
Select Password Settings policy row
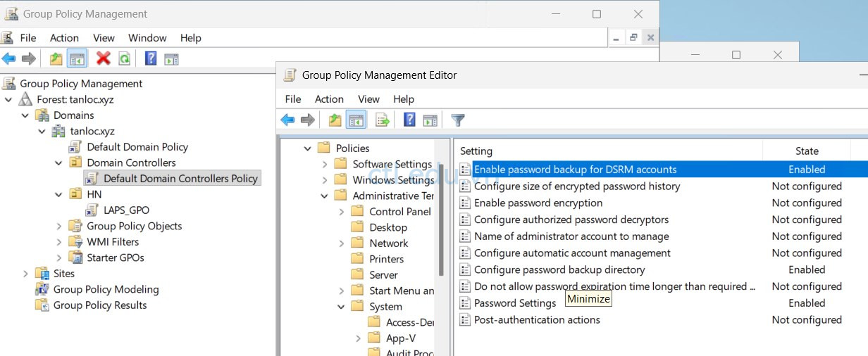[x=662, y=303]
